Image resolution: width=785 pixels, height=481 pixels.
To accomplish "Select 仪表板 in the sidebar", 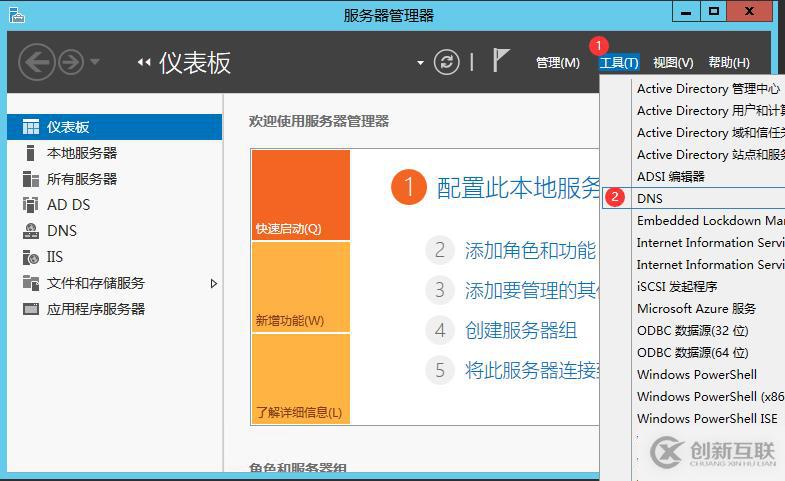I will [115, 127].
